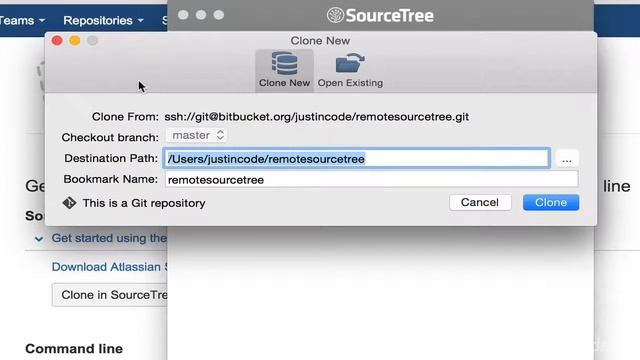The height and width of the screenshot is (360, 640).
Task: Close the Clone New dialog with red button
Action: 57,40
